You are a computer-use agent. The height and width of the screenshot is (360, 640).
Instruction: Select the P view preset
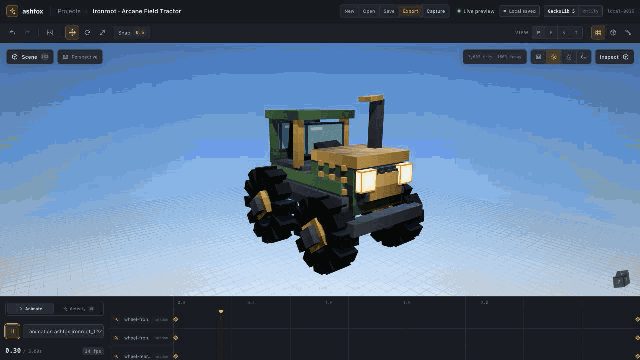[539, 32]
